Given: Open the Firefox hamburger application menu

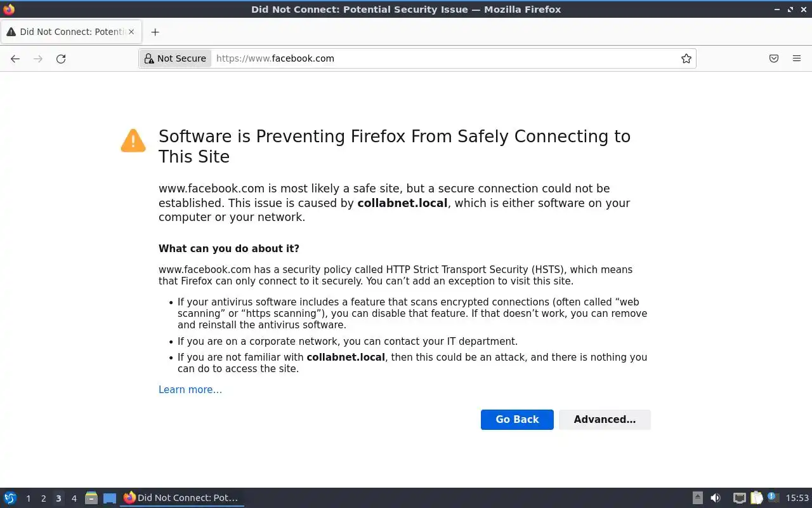Looking at the screenshot, I should pos(797,58).
